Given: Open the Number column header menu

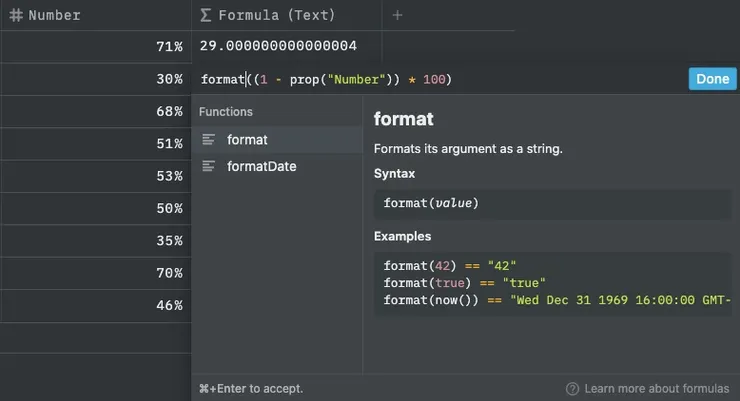Looking at the screenshot, I should (55, 15).
